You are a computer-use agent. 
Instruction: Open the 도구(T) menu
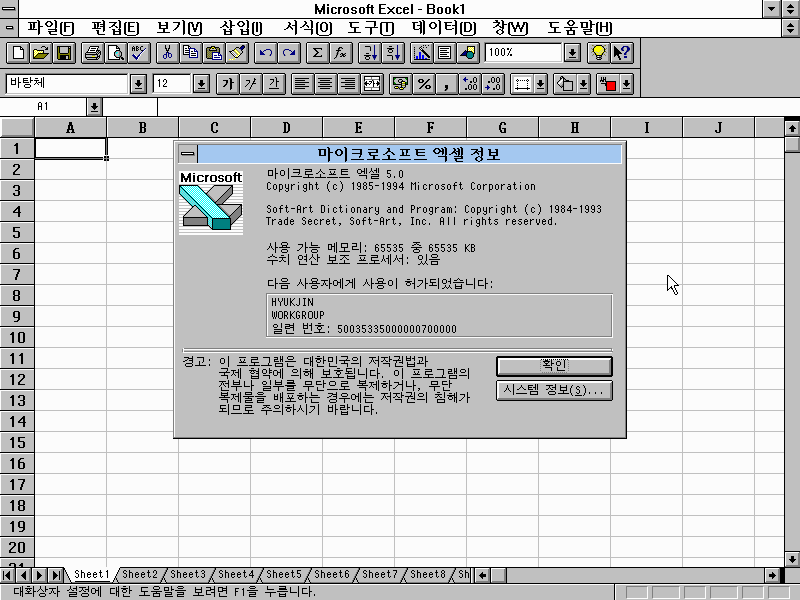point(371,28)
